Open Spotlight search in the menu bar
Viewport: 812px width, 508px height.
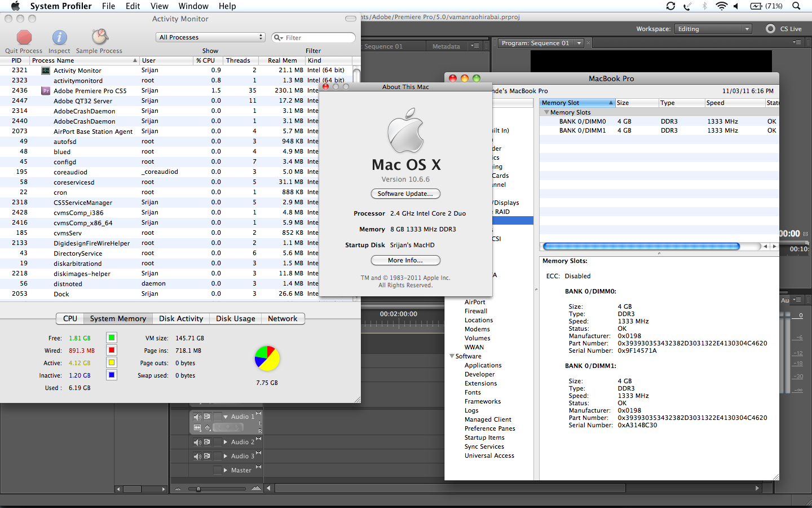[796, 6]
